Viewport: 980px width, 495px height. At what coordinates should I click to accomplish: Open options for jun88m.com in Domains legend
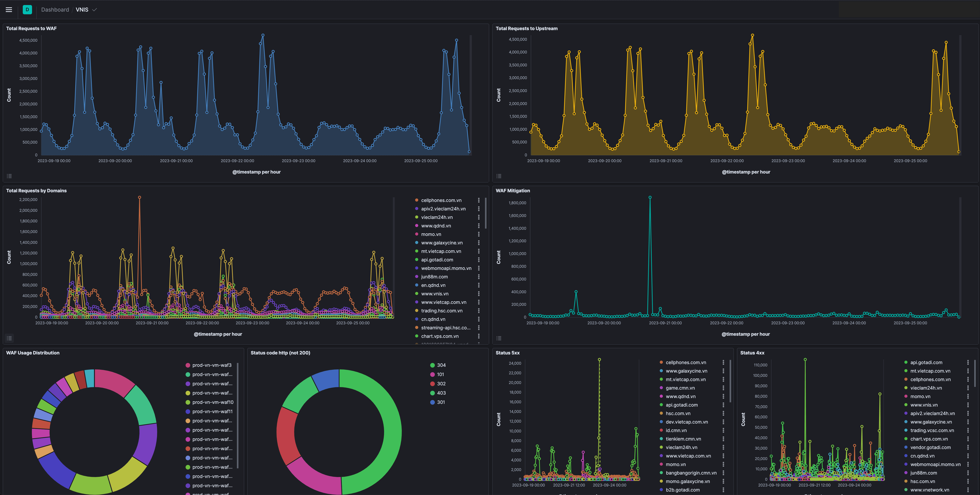[479, 277]
